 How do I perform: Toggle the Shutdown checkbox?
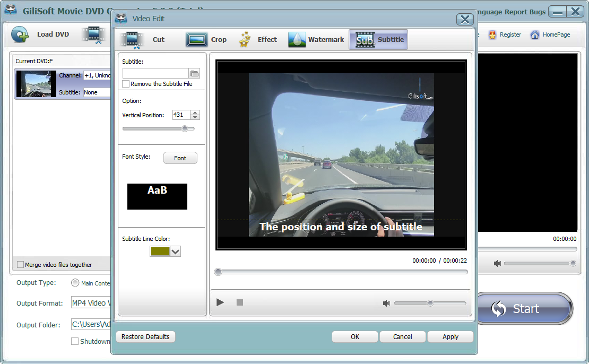pos(75,341)
